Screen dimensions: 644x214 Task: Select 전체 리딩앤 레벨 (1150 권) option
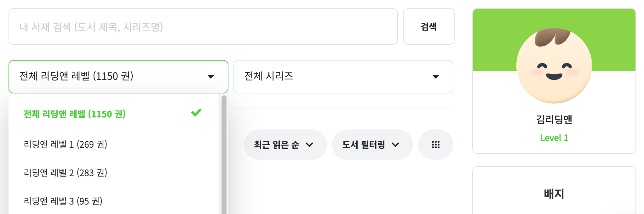click(x=75, y=114)
